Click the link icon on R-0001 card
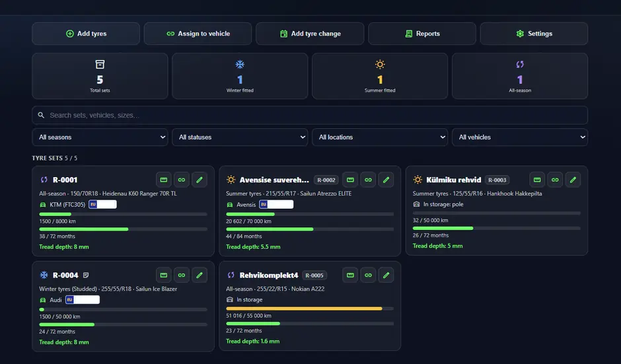The image size is (621, 364). pyautogui.click(x=182, y=180)
